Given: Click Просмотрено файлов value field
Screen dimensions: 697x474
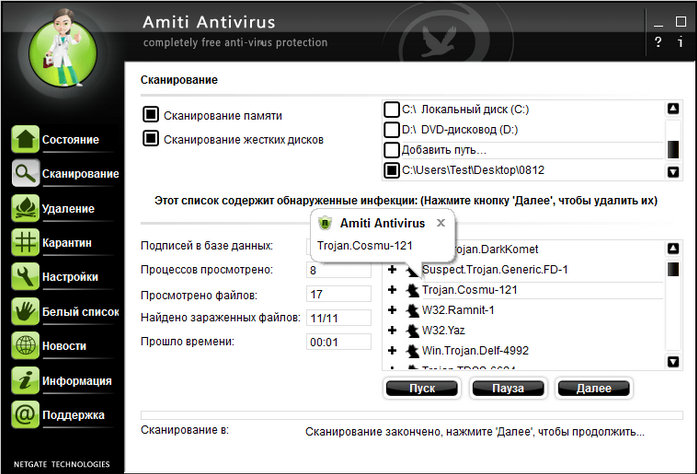Looking at the screenshot, I should click(x=339, y=294).
